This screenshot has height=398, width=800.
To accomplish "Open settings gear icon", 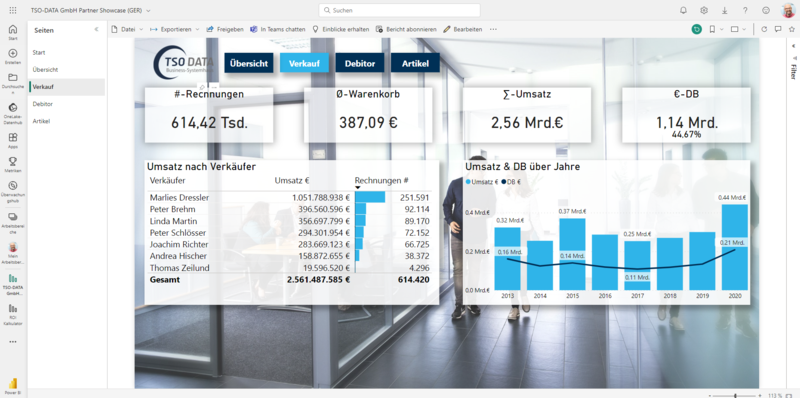I will (704, 10).
